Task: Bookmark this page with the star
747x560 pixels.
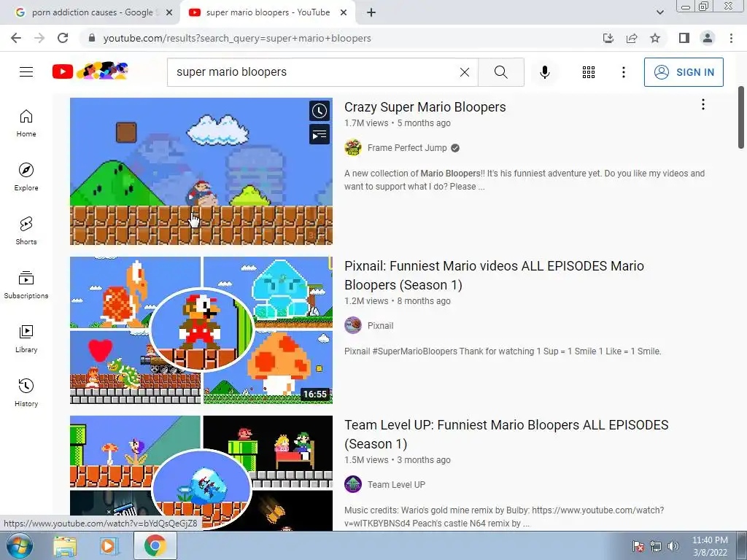Action: [x=655, y=38]
